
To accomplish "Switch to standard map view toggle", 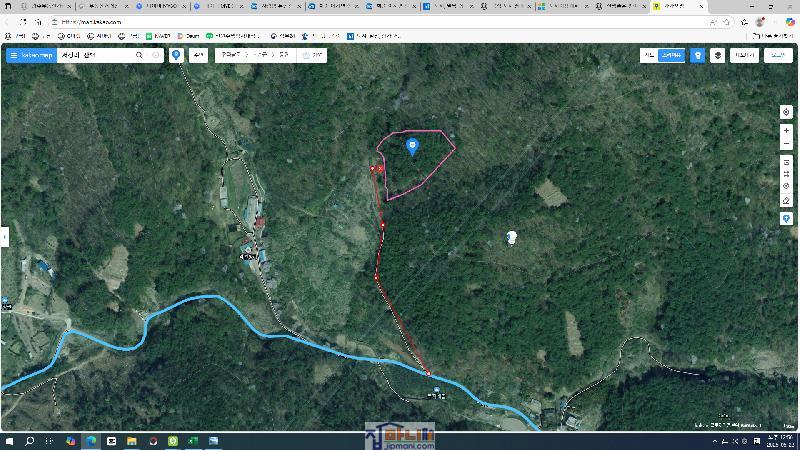I will point(649,55).
